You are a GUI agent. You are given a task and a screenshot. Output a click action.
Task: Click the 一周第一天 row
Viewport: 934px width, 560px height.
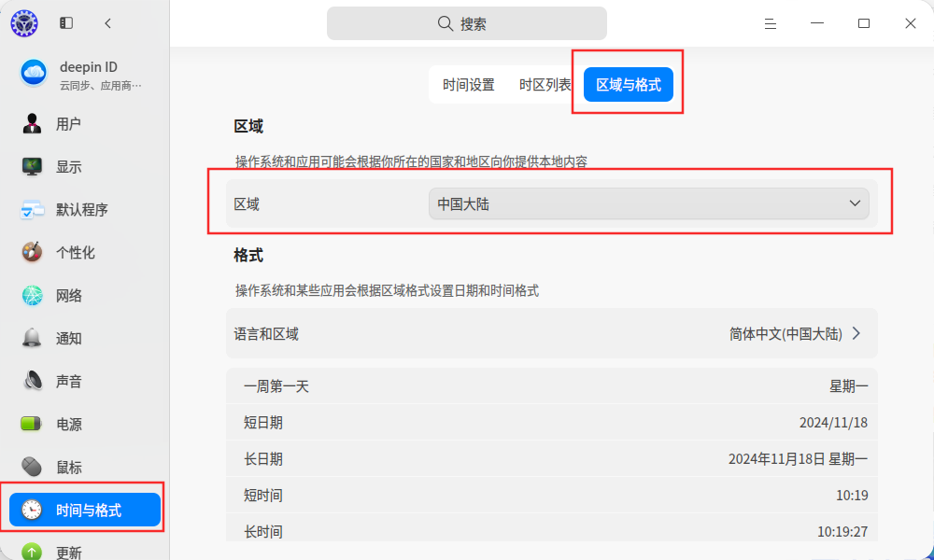tap(552, 386)
